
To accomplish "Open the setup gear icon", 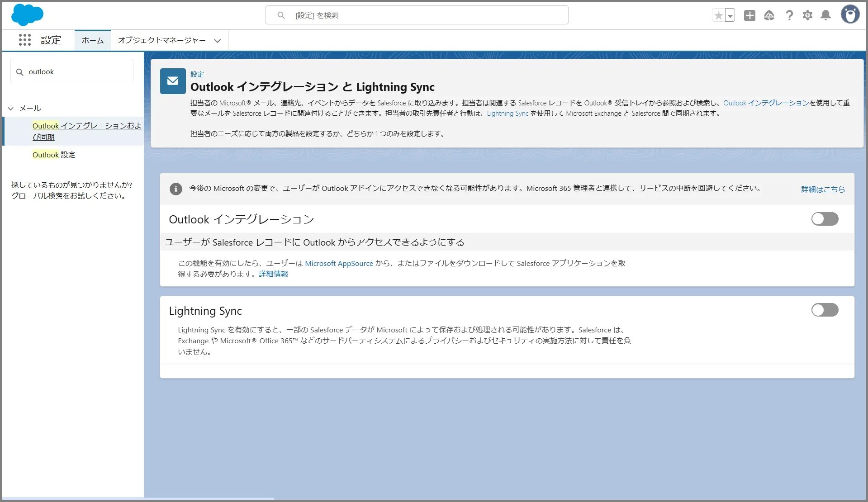I will tap(807, 15).
